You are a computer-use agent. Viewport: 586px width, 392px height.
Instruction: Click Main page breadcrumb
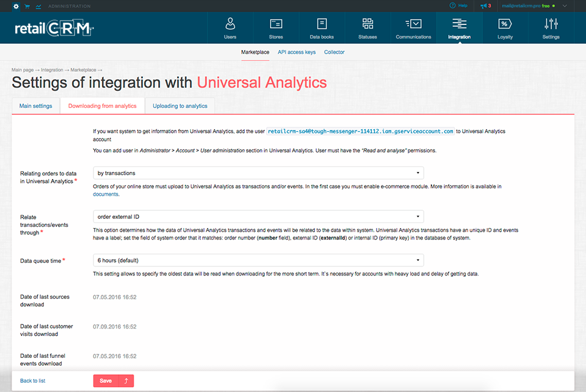point(23,70)
